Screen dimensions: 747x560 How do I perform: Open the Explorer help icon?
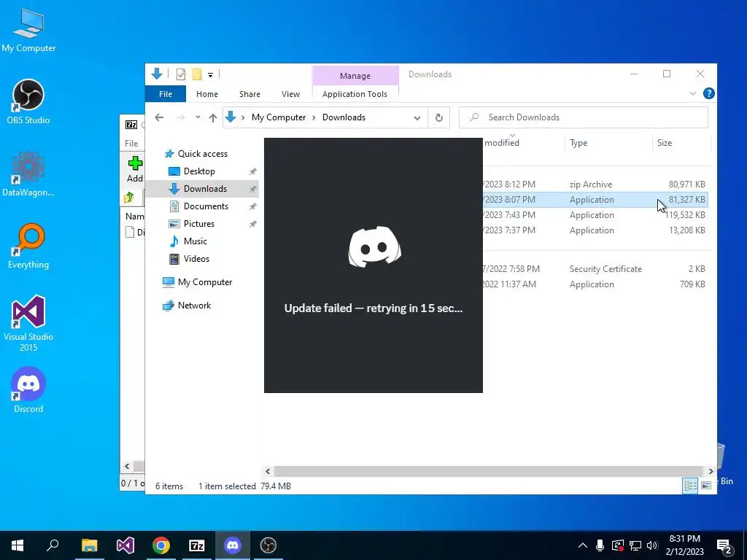tap(708, 94)
